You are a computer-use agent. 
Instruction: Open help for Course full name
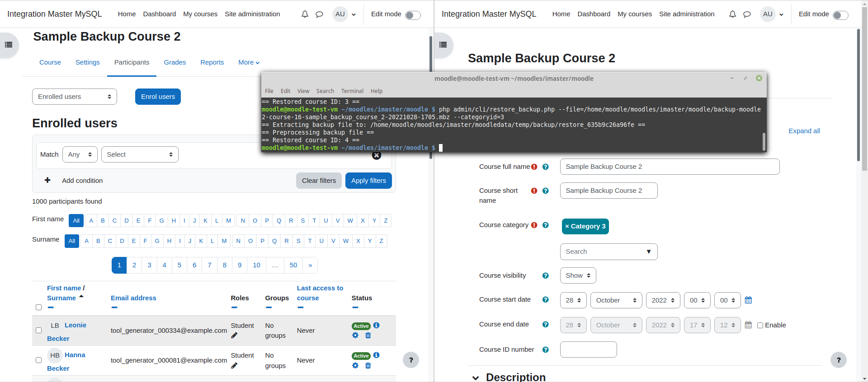[x=546, y=167]
